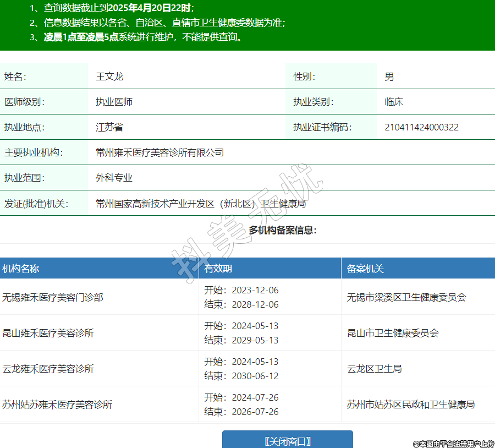Click the issuing authority 常州国家高新技术产业开发区 value
This screenshot has height=448, width=495.
[200, 204]
